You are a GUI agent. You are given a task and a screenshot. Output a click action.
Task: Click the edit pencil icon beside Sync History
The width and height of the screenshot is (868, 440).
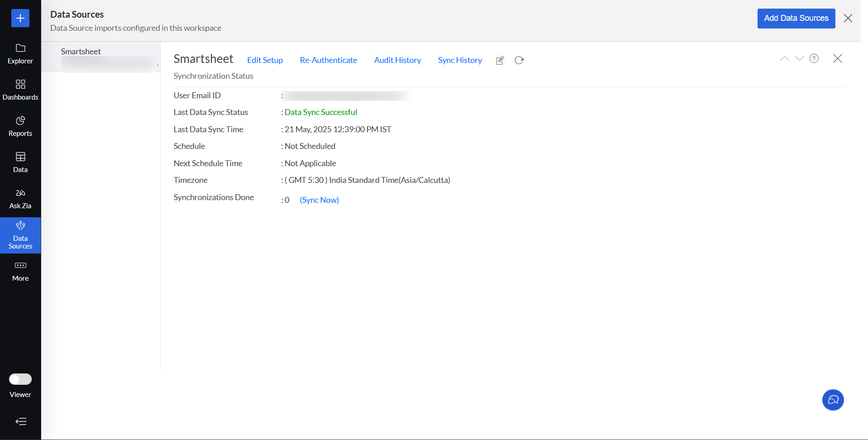(500, 61)
